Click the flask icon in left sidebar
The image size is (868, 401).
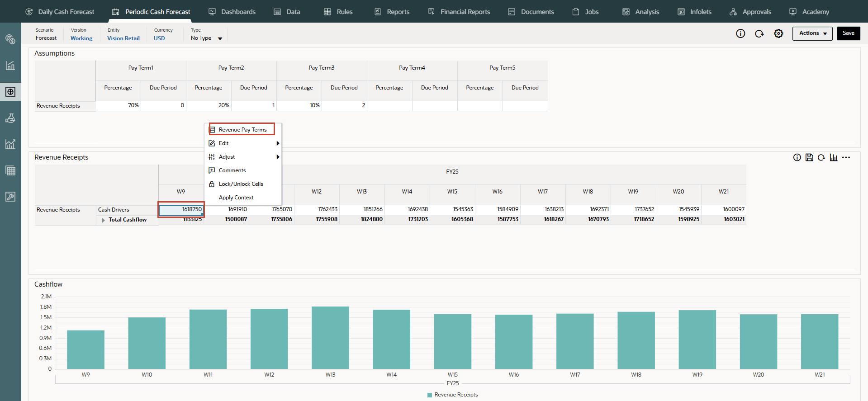click(10, 118)
